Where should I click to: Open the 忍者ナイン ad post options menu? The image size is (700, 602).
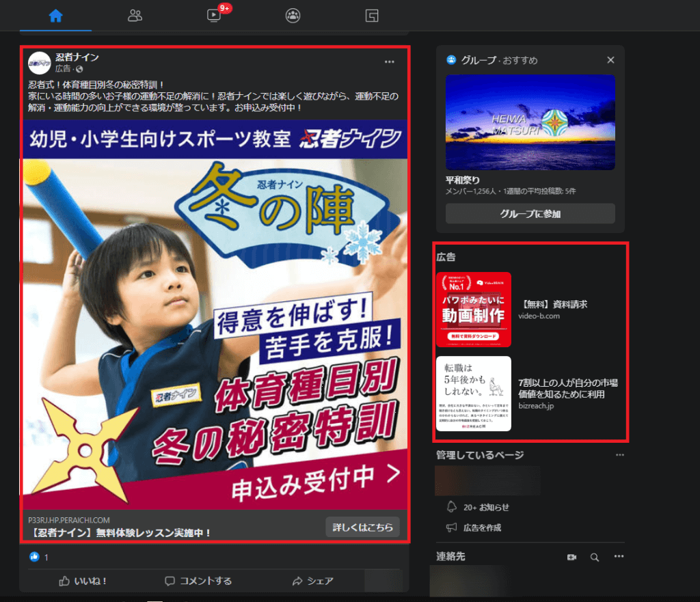click(389, 61)
